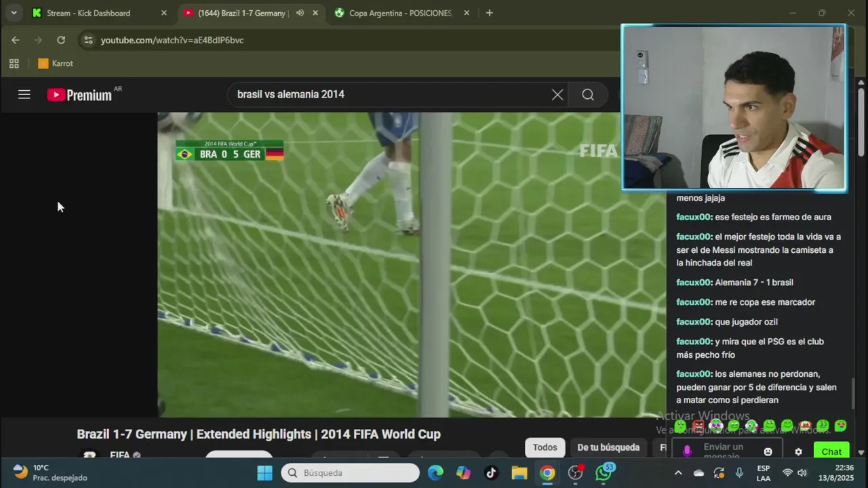Clear the YouTube search text with X
Image resolution: width=868 pixels, height=488 pixels.
pyautogui.click(x=557, y=95)
